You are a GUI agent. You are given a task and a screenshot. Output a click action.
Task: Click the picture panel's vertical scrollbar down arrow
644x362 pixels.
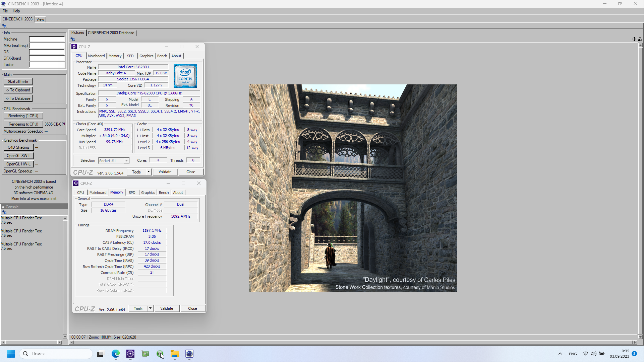coord(640,337)
